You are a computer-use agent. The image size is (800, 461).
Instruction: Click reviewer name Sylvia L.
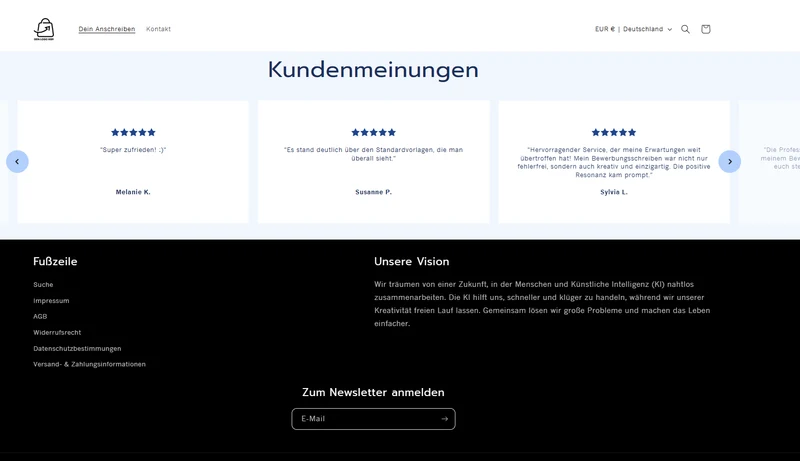coord(614,192)
